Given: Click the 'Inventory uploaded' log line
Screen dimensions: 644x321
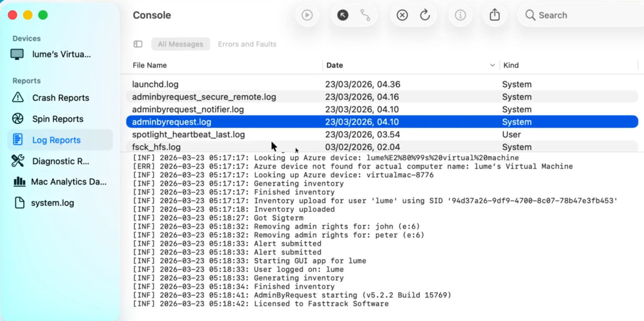Looking at the screenshot, I should click(x=234, y=209).
